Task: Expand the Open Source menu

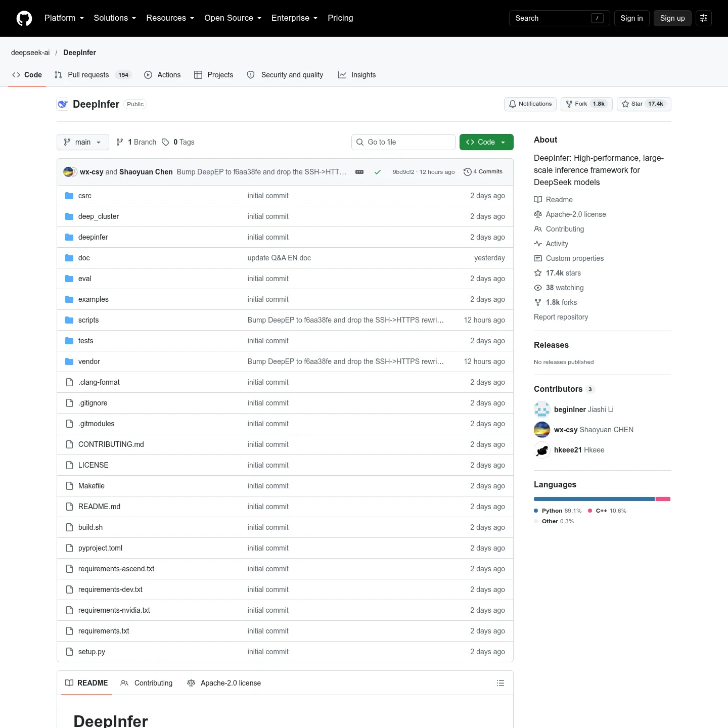Action: [233, 18]
